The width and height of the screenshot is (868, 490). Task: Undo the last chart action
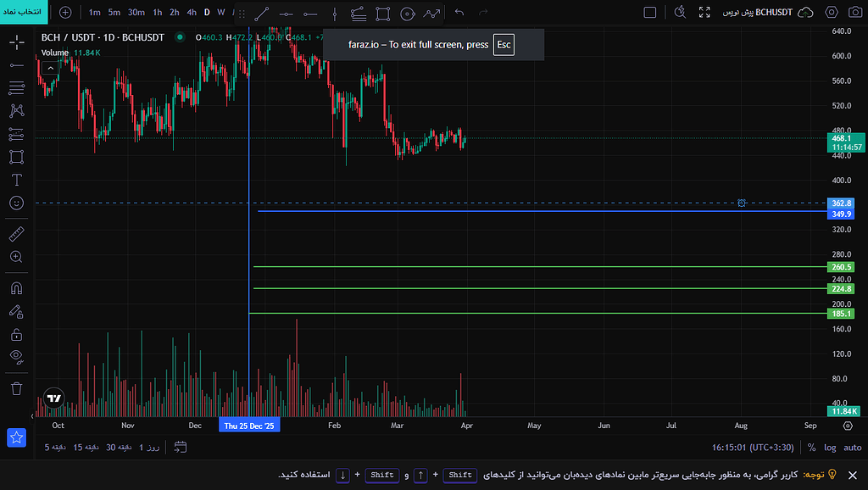coord(459,12)
